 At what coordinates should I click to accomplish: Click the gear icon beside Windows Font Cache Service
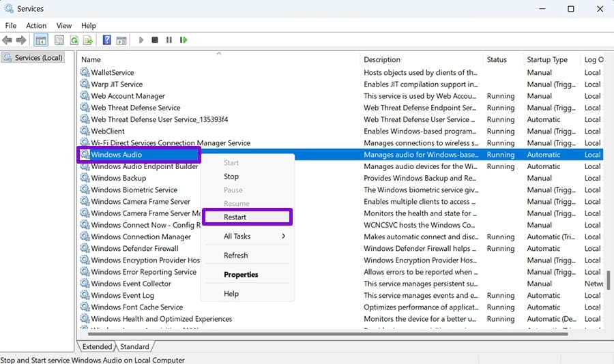(x=85, y=307)
